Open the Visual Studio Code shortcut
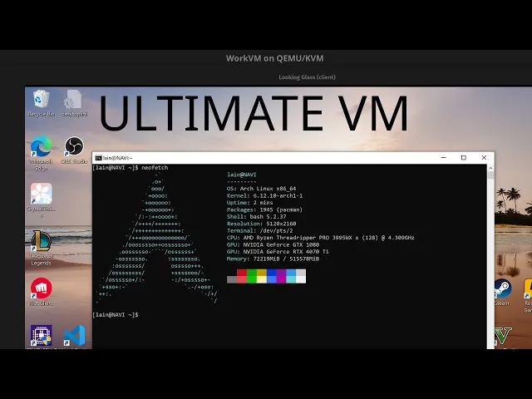 [74, 336]
